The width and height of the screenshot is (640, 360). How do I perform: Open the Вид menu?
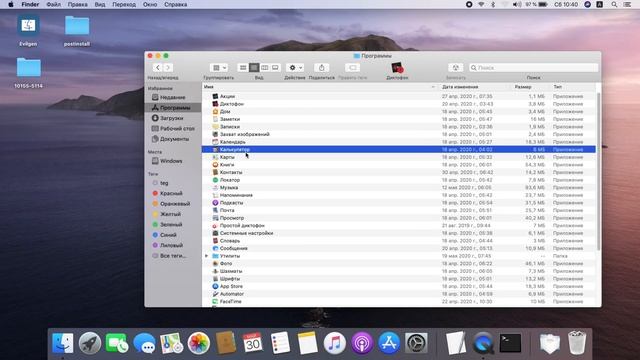[x=100, y=4]
